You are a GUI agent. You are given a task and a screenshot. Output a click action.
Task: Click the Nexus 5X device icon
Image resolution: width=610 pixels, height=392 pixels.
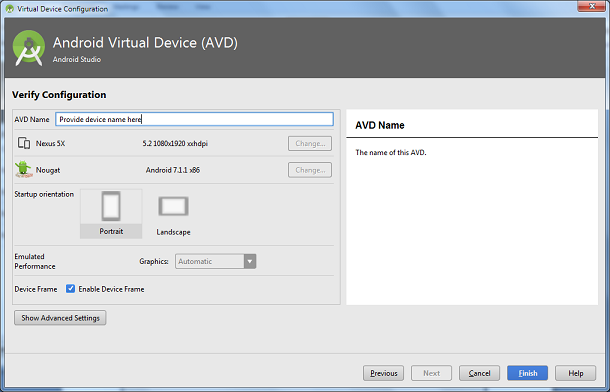pyautogui.click(x=24, y=143)
